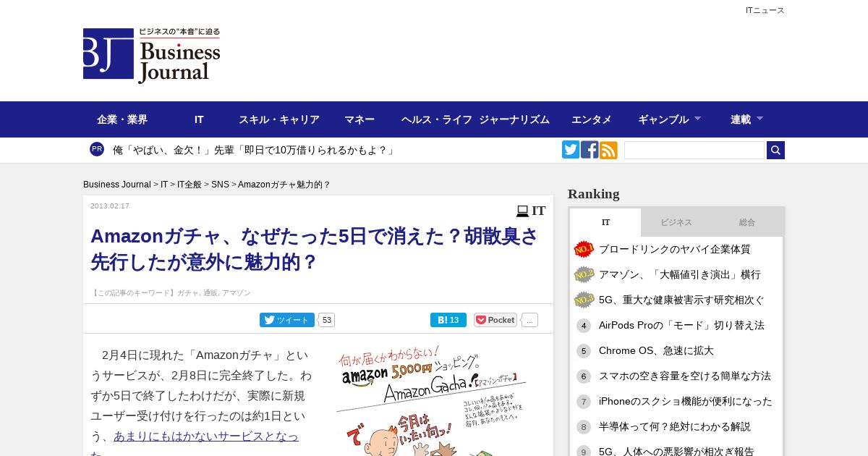This screenshot has width=868, height=456.
Task: Click the Twitter ツイート share button
Action: pos(287,320)
